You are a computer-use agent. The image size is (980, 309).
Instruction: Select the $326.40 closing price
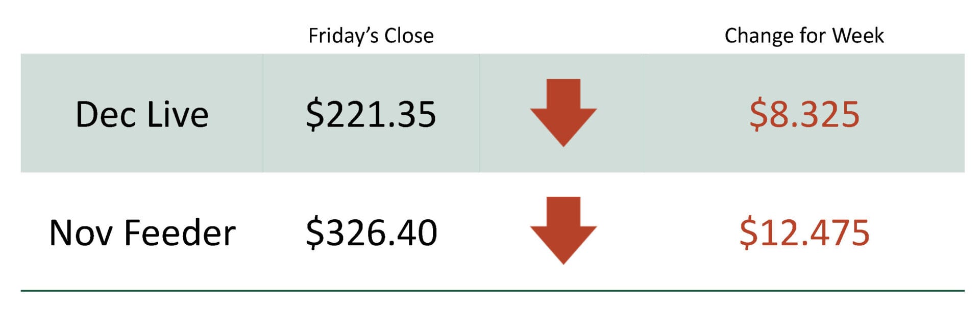tap(371, 233)
